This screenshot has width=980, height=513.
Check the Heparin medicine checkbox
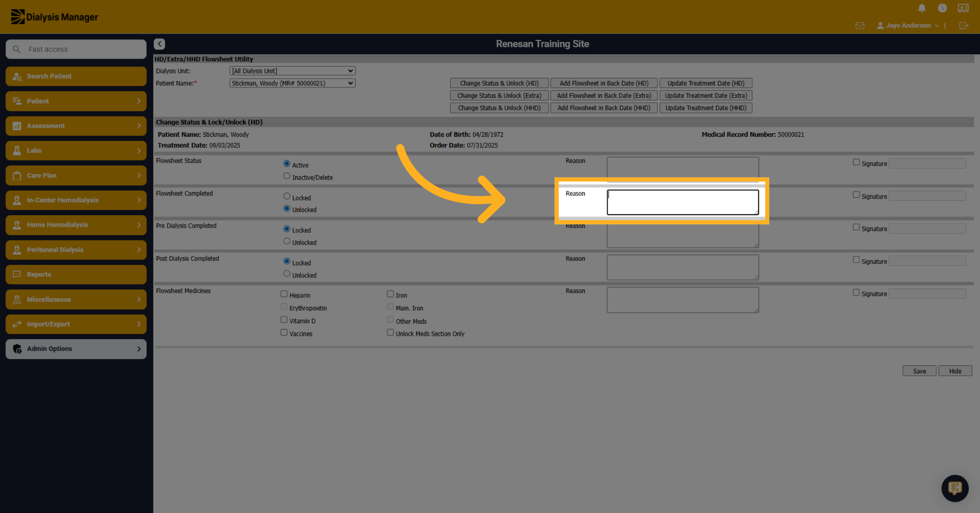coord(284,294)
